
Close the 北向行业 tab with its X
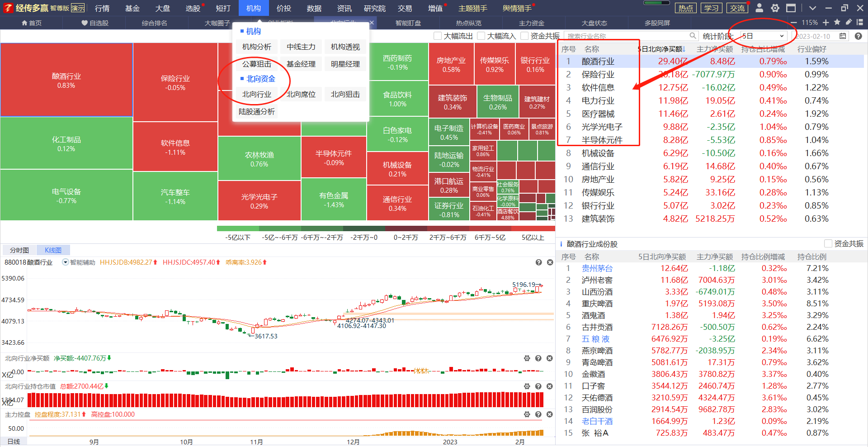click(x=372, y=23)
